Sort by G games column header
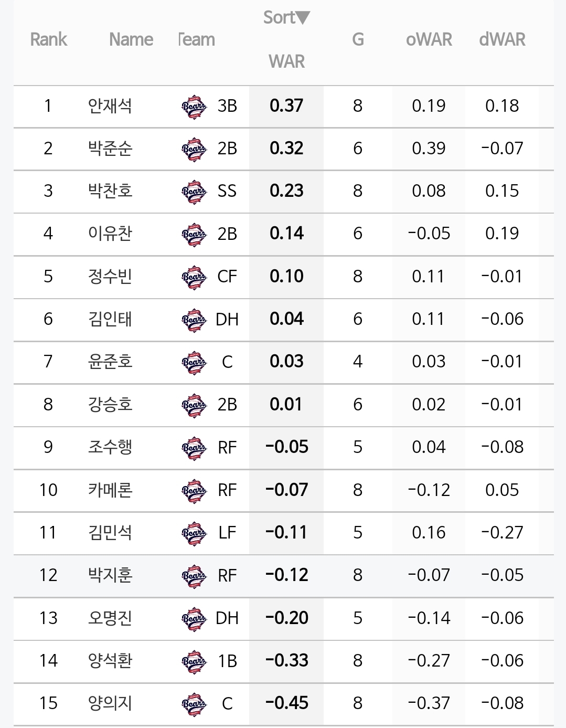 point(358,39)
